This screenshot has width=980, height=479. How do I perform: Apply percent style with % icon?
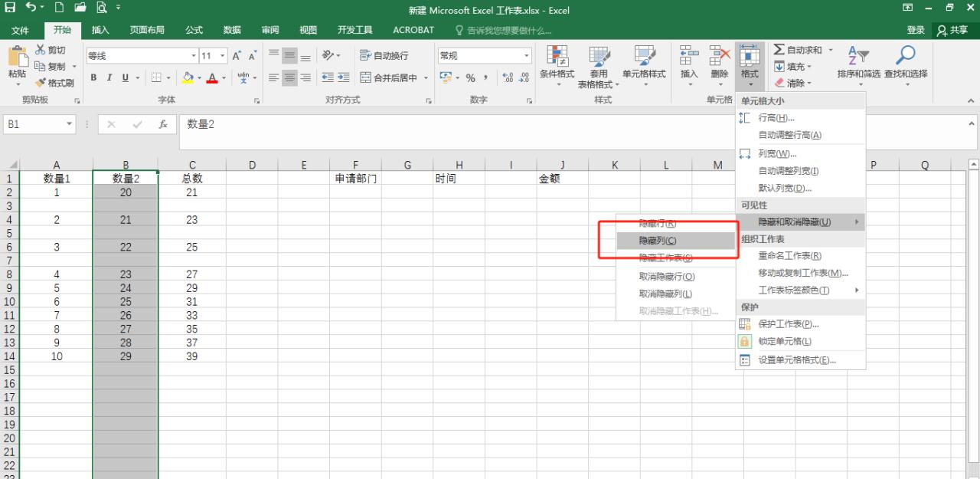click(x=471, y=77)
